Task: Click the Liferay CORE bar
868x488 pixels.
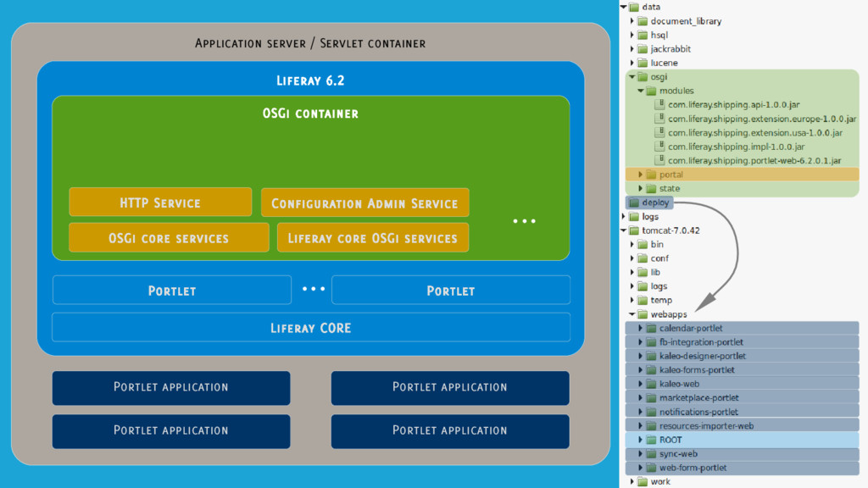Action: tap(310, 328)
